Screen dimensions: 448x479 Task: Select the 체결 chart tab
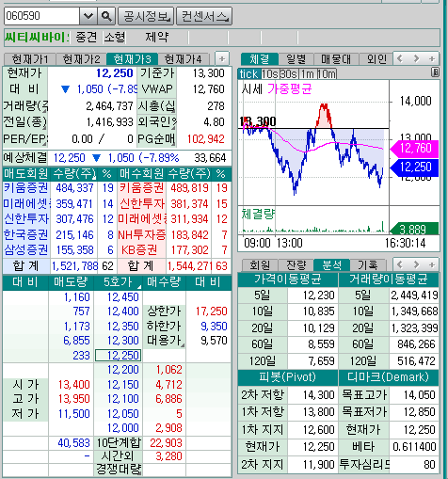point(260,59)
